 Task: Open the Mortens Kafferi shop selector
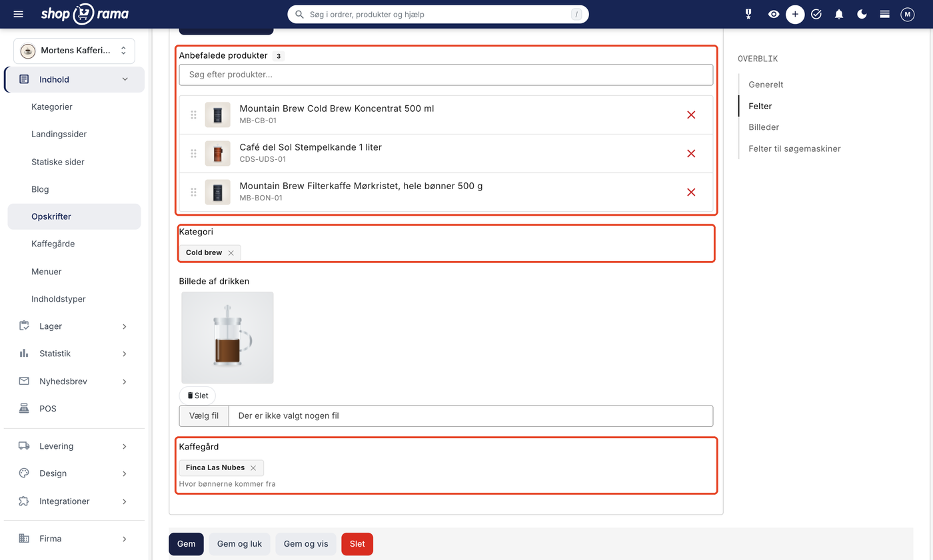pyautogui.click(x=74, y=51)
